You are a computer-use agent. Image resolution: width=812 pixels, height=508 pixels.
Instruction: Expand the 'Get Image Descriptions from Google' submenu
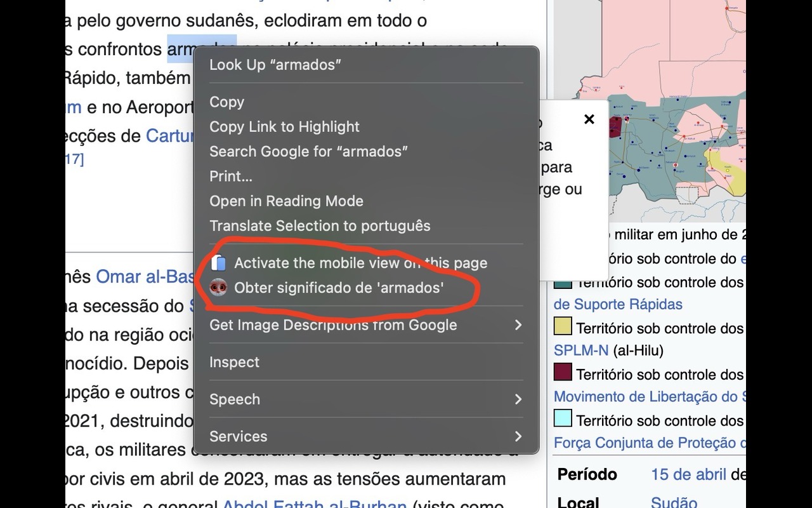click(332, 324)
